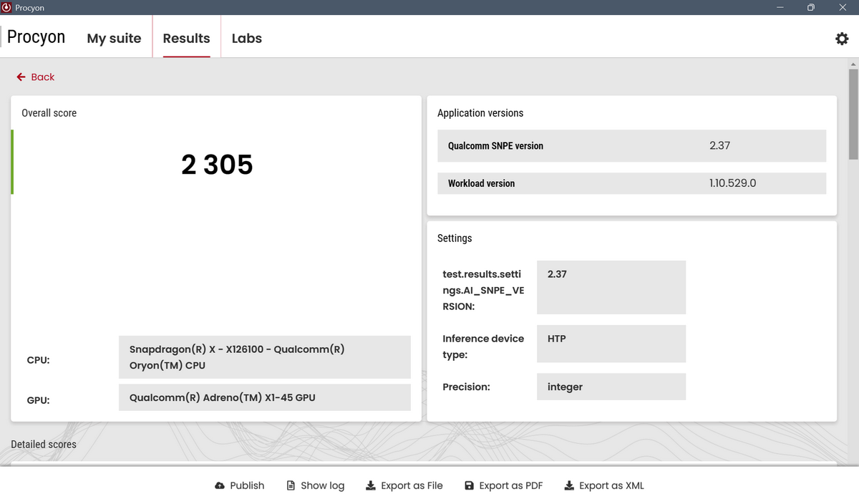Click the Publish cloud upload icon
This screenshot has height=504, width=859.
pyautogui.click(x=220, y=485)
